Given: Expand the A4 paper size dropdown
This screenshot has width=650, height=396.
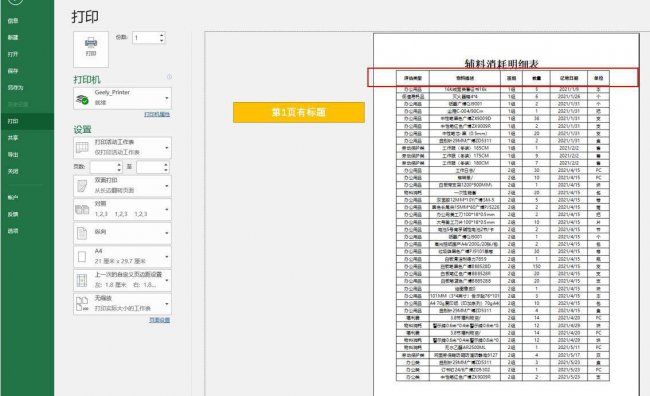Looking at the screenshot, I should coord(122,257).
